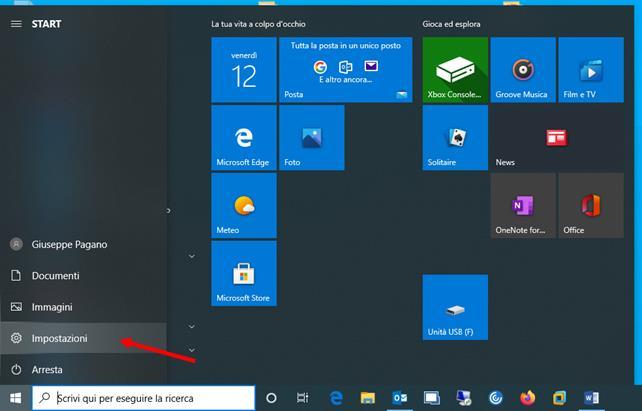Focus the Scrivi qui per eseguire la ricerca box
This screenshot has width=642, height=411.
143,398
